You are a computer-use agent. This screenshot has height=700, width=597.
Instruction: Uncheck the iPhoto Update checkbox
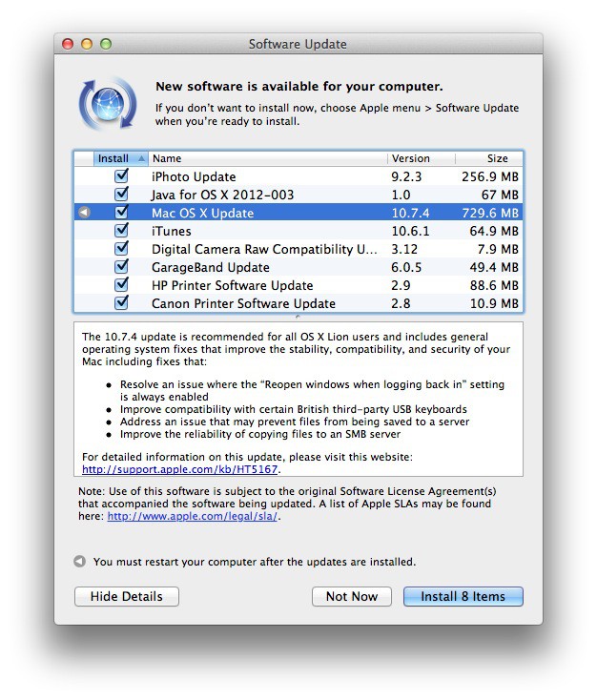click(x=121, y=176)
